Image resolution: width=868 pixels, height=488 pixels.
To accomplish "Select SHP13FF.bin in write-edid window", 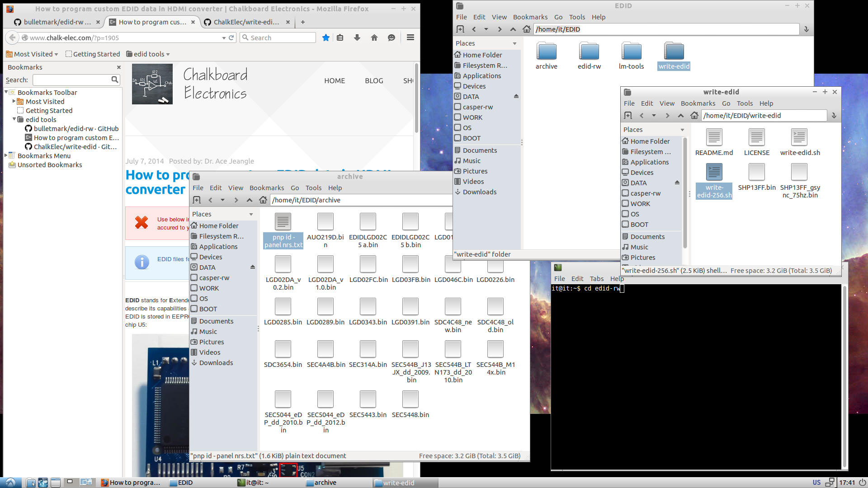I will [x=757, y=177].
